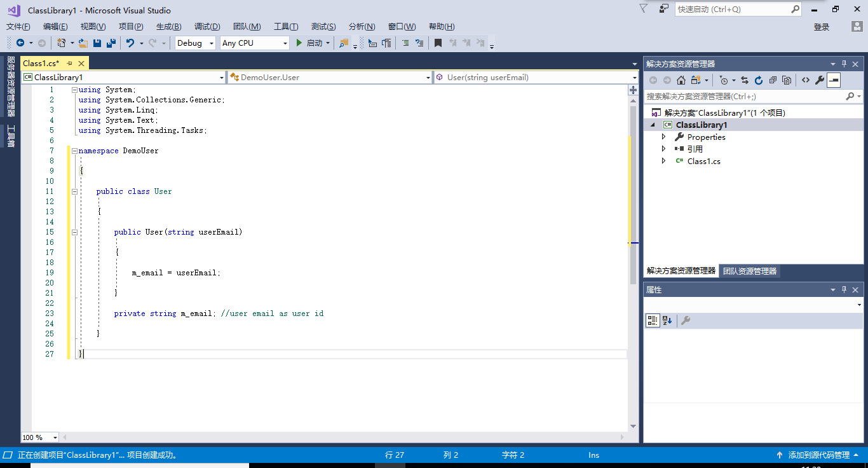Click the View Code angle-brackets icon
This screenshot has width=868, height=468.
click(805, 80)
